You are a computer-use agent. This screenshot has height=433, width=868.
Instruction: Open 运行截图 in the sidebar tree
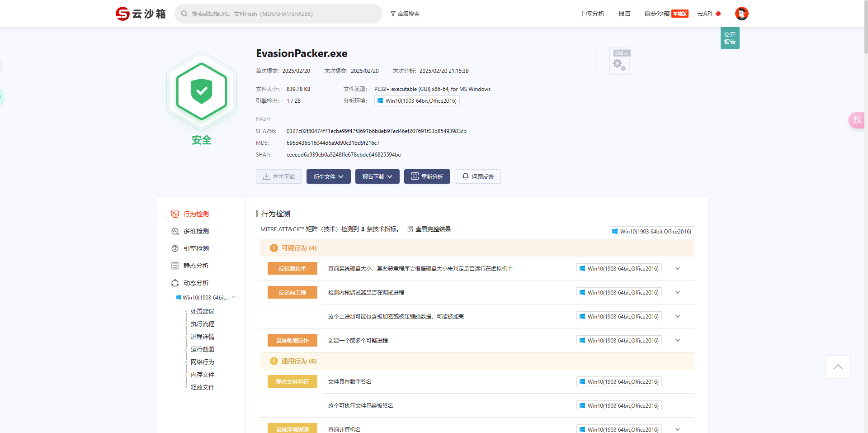click(x=203, y=349)
